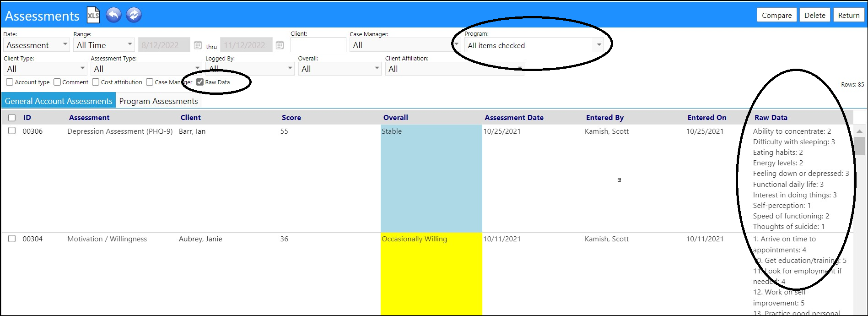Click the Depression Assessment (PHQ-9) cell
Viewport: 868px width, 316px height.
(120, 131)
